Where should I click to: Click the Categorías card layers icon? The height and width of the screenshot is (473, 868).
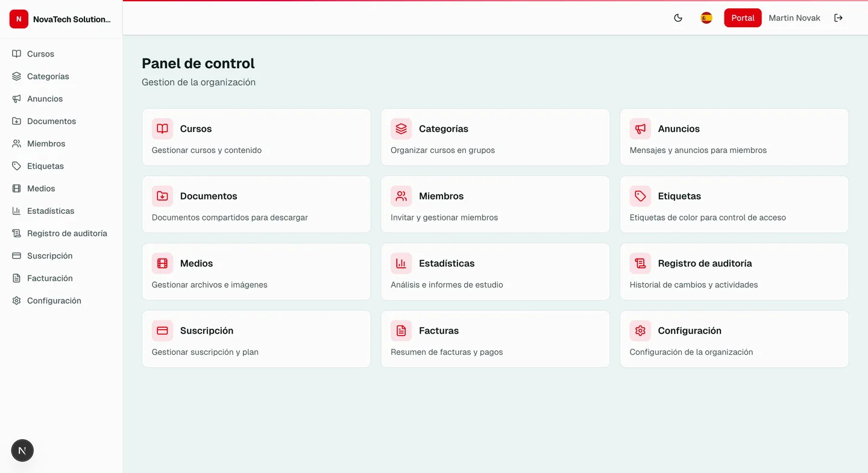point(401,129)
